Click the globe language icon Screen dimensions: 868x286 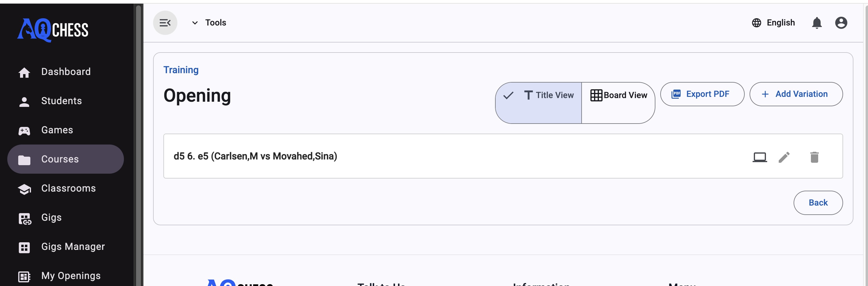click(757, 23)
